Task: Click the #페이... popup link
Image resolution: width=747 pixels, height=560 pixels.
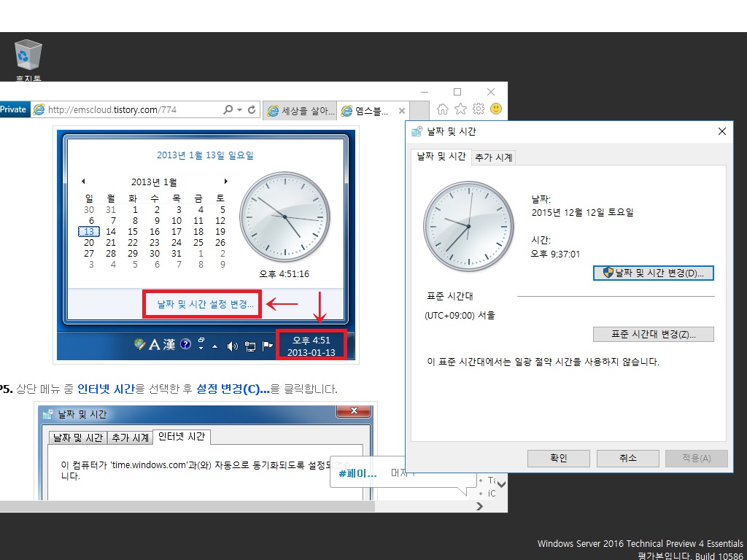Action: click(x=357, y=474)
